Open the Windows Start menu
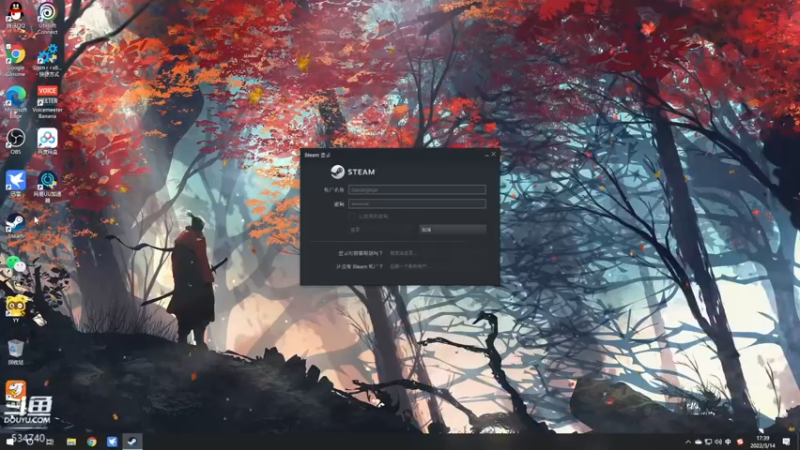800x450 pixels. point(10,441)
